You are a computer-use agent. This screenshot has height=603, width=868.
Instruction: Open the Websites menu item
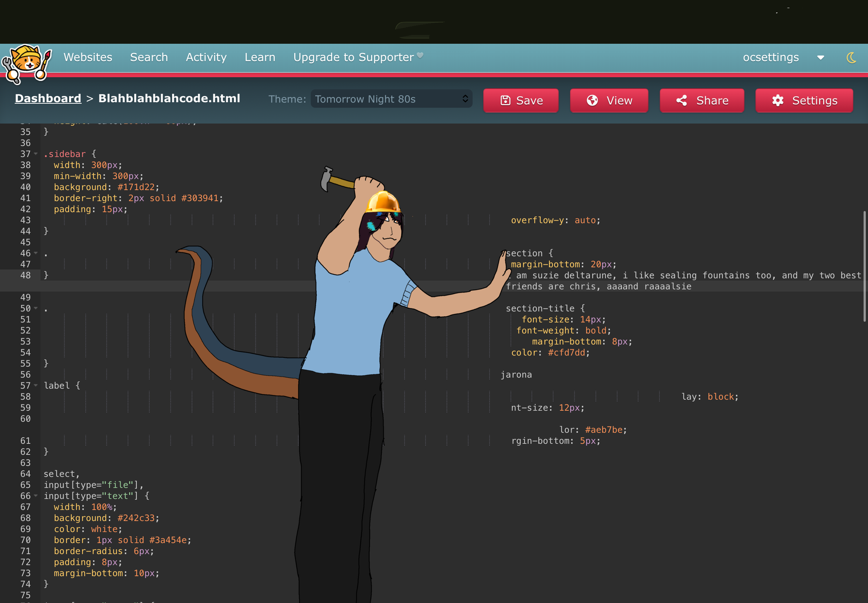click(x=88, y=57)
